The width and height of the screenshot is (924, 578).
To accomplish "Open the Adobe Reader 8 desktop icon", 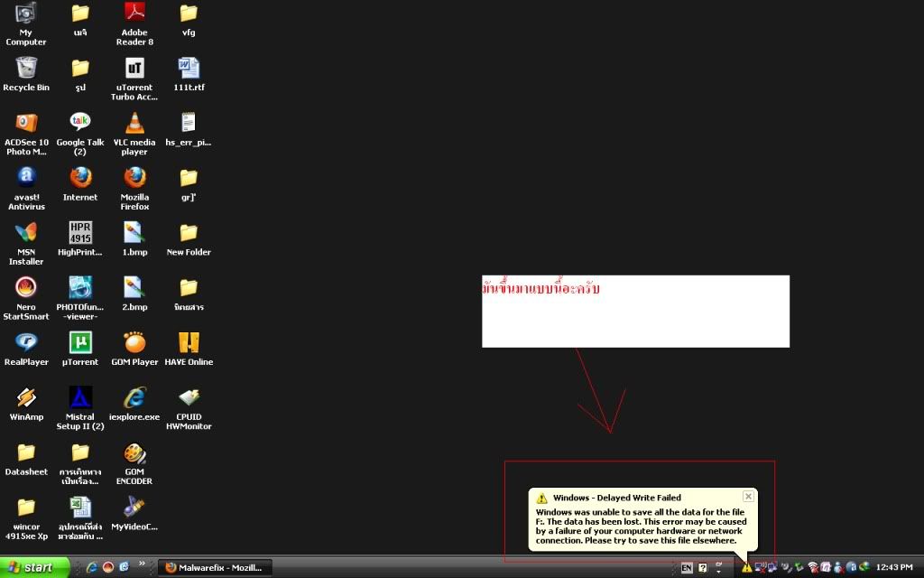I will coord(134,14).
